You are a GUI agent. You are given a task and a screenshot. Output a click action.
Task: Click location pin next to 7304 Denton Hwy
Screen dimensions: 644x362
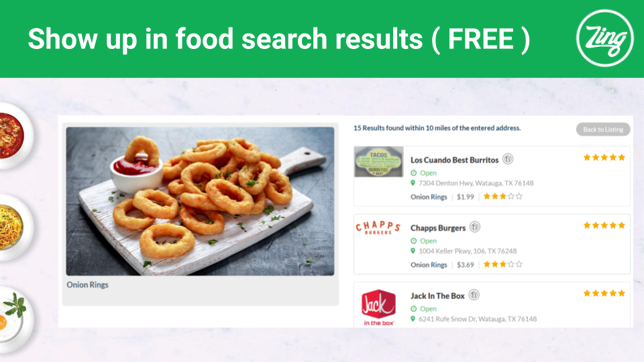coord(413,182)
